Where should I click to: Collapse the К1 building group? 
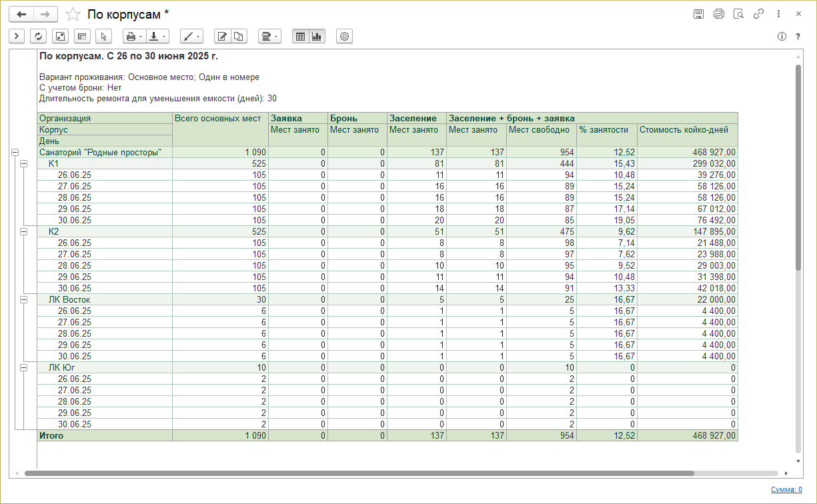24,163
